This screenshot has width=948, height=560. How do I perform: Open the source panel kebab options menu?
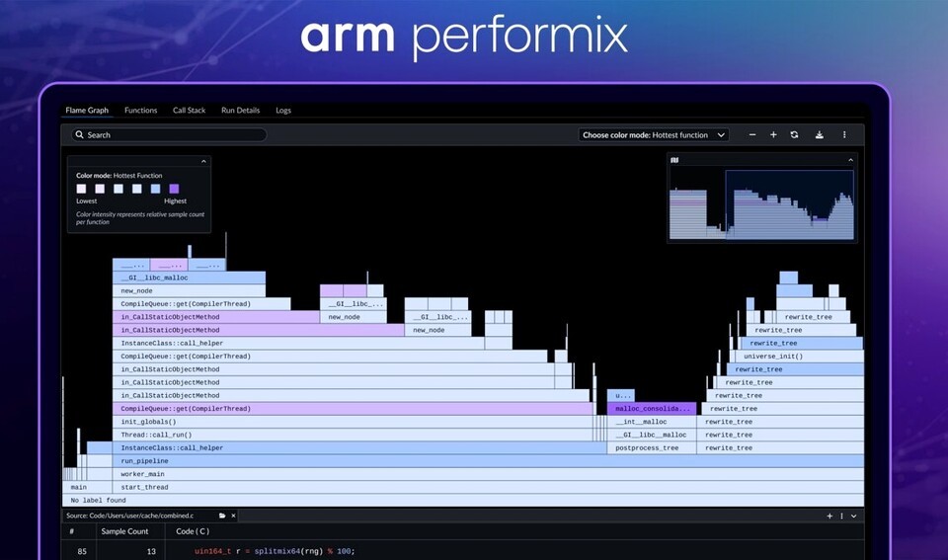[x=841, y=516]
